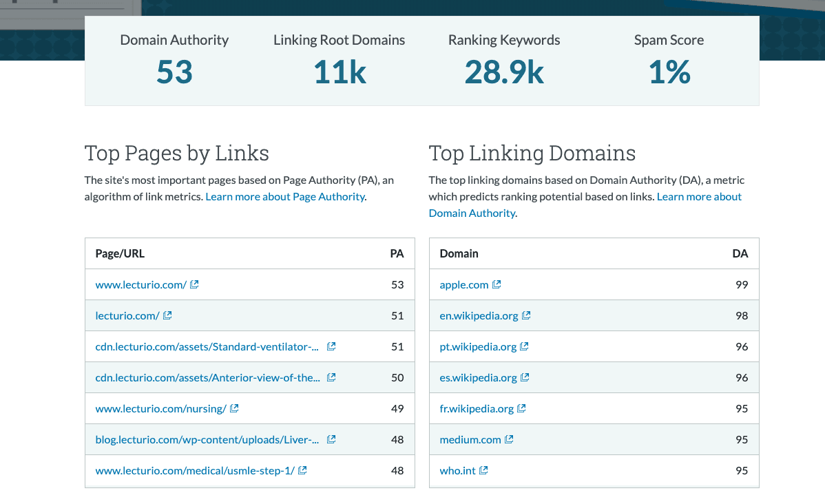Click the DA column header
Screen dimensions: 825x504
pyautogui.click(x=740, y=253)
